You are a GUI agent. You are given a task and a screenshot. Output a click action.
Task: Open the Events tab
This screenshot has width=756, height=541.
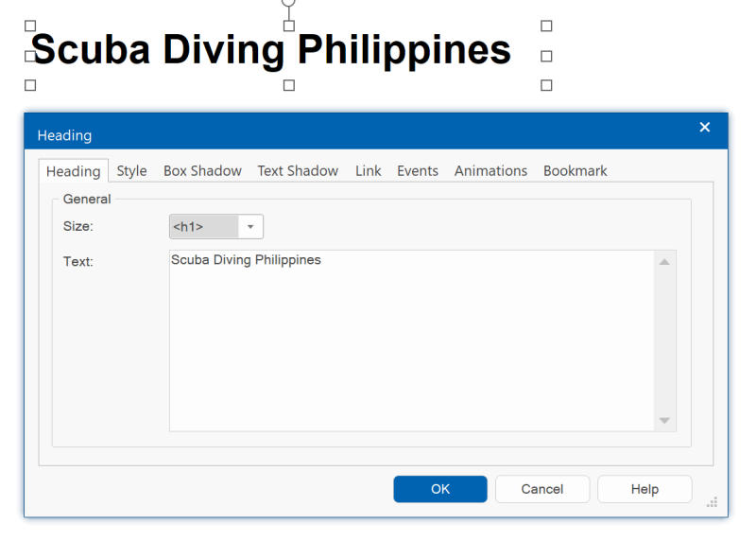point(417,171)
